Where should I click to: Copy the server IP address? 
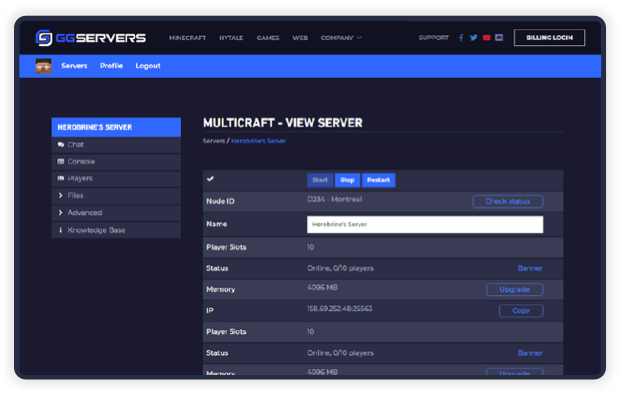[x=521, y=310]
